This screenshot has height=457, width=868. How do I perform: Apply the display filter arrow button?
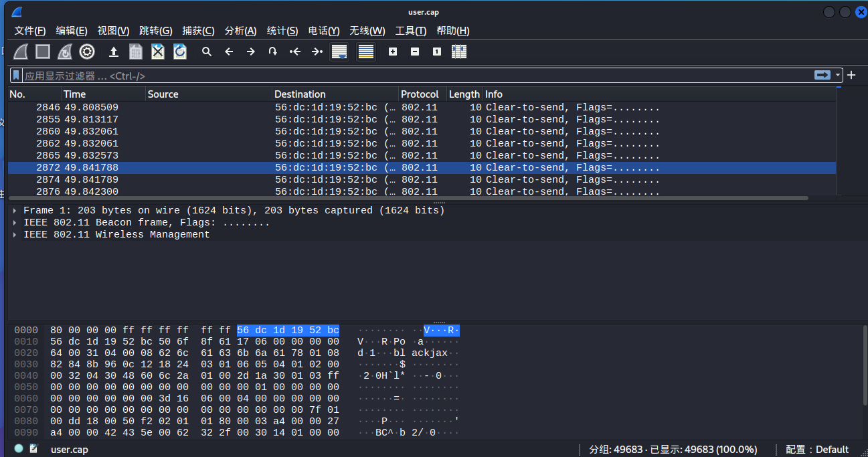[822, 75]
